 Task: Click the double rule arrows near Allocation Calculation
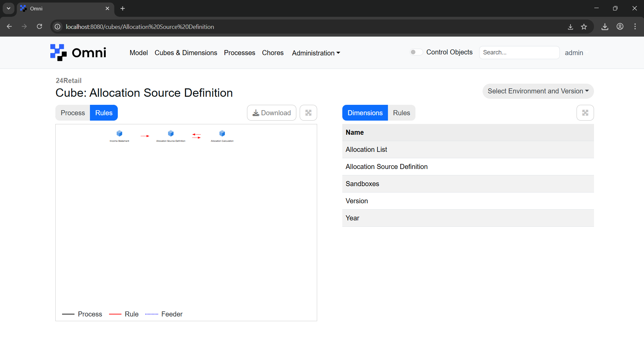pos(196,136)
